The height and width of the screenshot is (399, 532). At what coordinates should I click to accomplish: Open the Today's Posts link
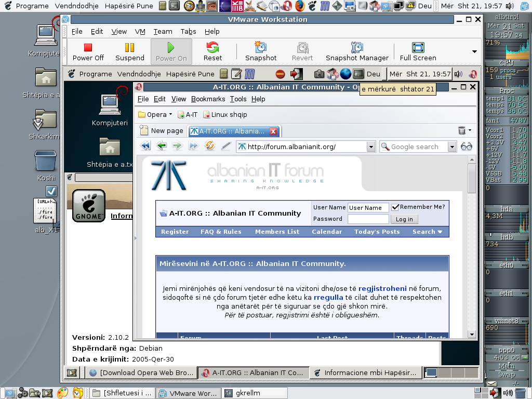click(377, 232)
